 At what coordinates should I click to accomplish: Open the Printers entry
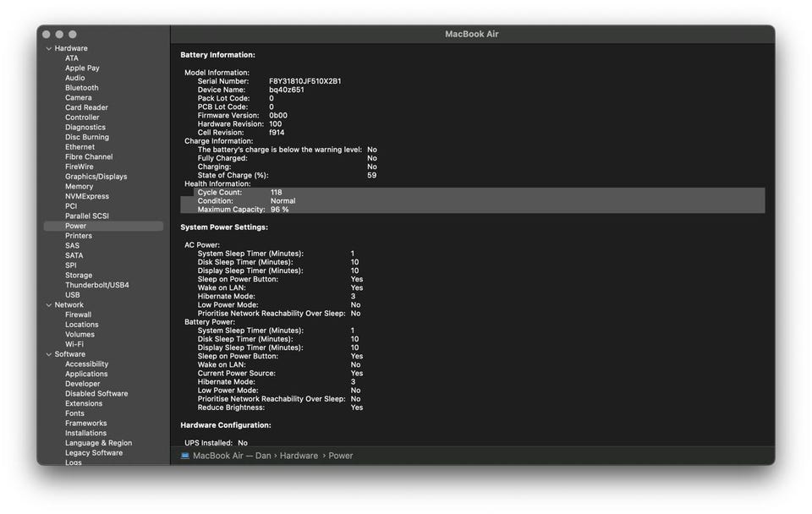(x=79, y=236)
